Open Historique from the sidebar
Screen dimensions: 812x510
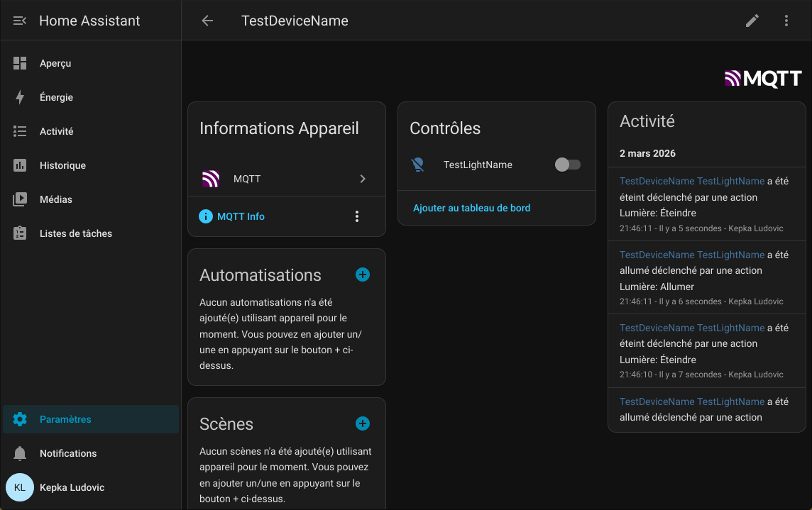click(62, 165)
